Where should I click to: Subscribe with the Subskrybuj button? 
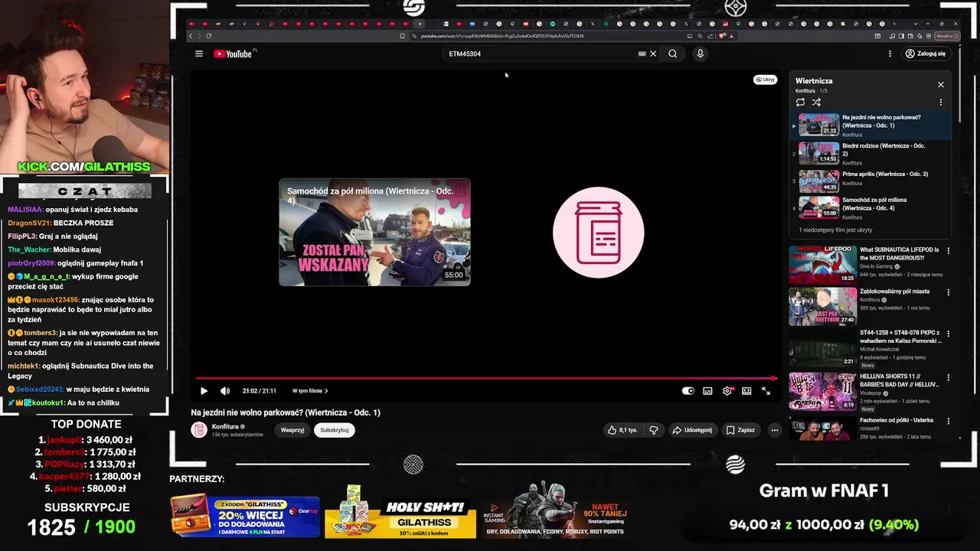pyautogui.click(x=335, y=430)
